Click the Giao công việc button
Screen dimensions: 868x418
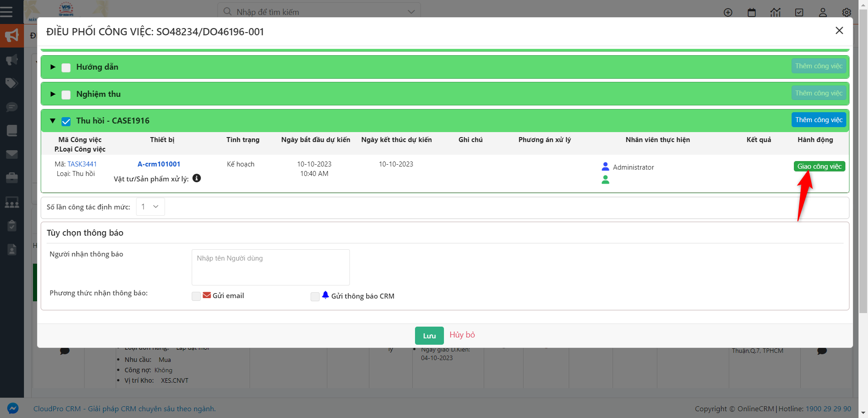pyautogui.click(x=819, y=166)
